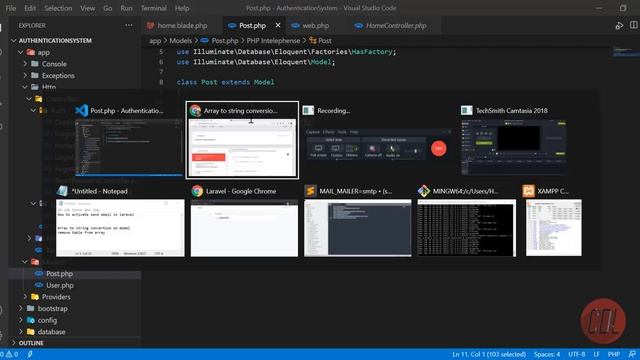Open the Terminal menu
Viewport: 640px width, 360px height.
153,8
